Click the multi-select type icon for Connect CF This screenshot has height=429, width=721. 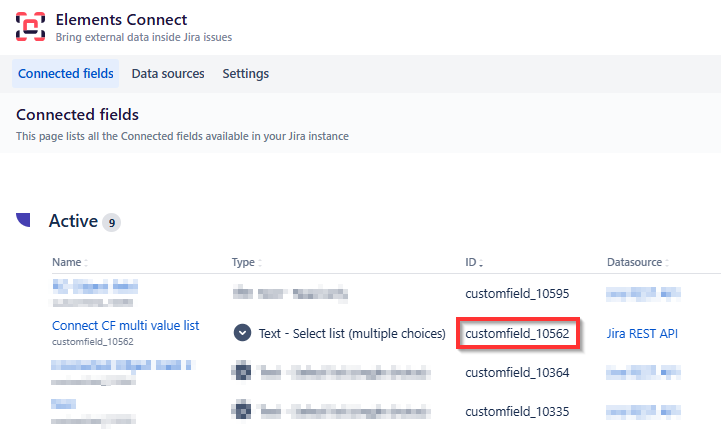(x=242, y=333)
